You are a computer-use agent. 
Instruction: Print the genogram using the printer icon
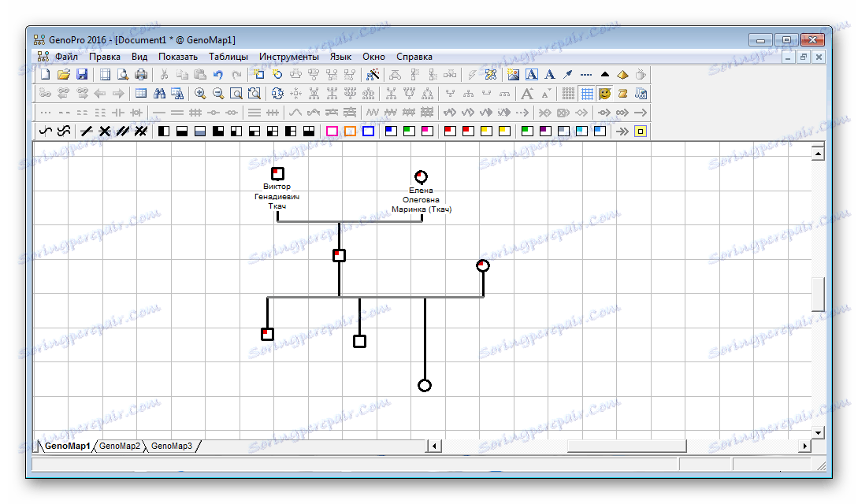141,74
